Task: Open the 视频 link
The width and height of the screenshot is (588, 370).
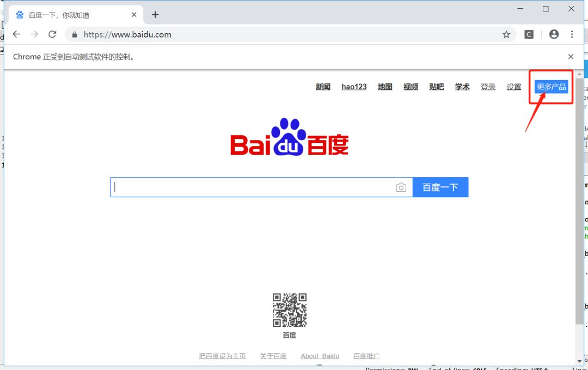Action: pos(411,87)
